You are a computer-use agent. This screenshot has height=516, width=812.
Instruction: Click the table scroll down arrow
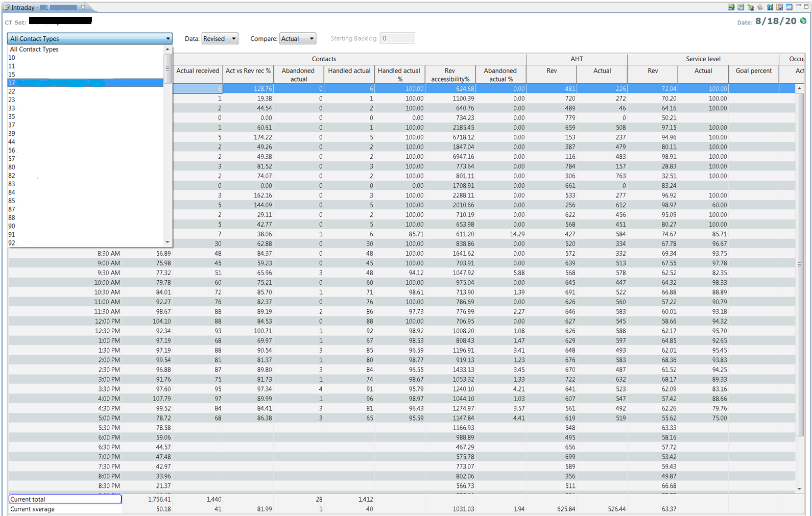(800, 489)
